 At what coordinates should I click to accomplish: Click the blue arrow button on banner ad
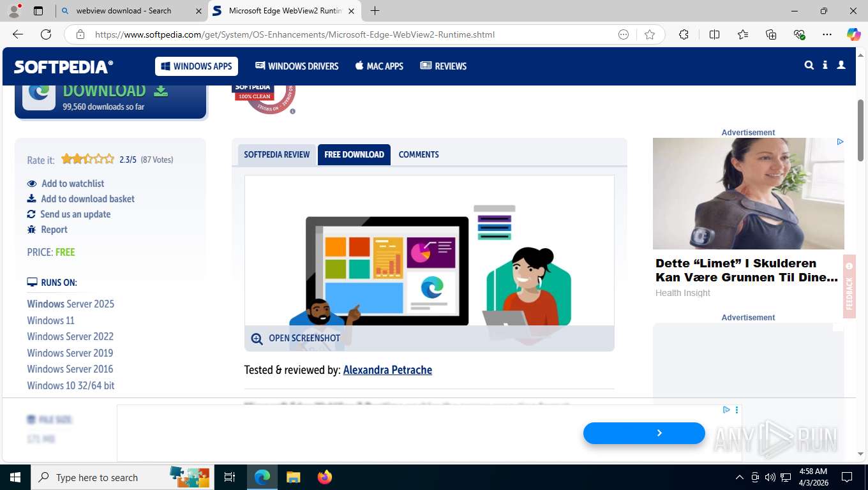click(x=644, y=433)
